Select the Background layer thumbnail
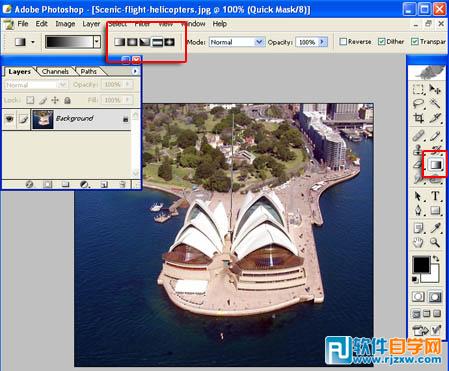449x371 pixels. (x=42, y=119)
